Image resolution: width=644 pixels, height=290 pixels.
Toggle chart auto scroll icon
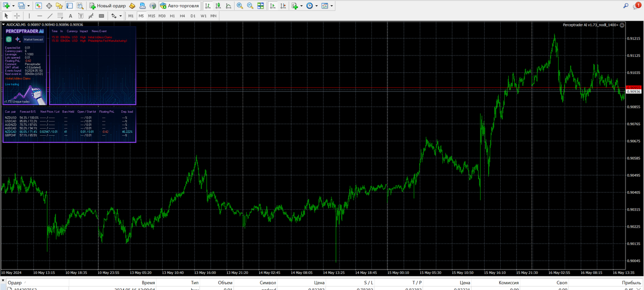coord(273,6)
